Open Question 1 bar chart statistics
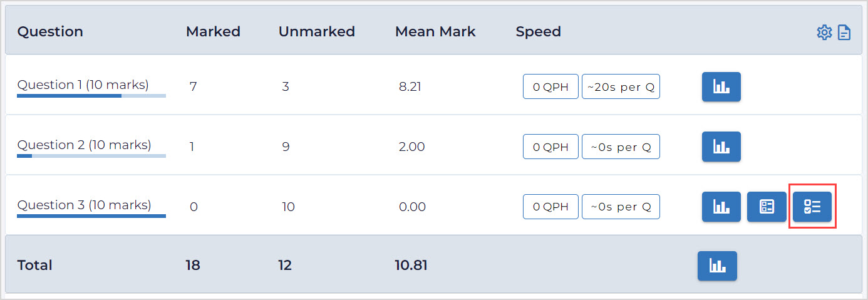This screenshot has width=868, height=300. (721, 87)
